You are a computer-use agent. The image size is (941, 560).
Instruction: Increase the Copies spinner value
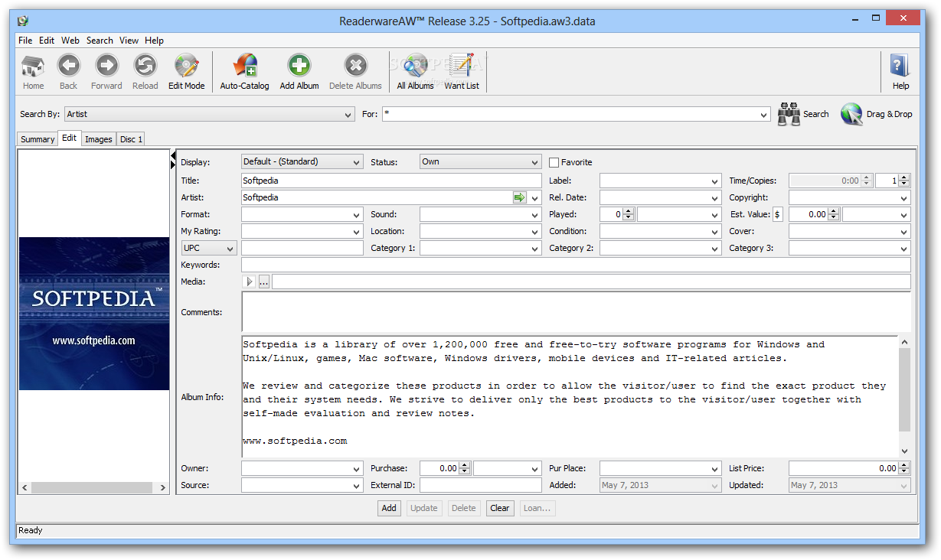point(904,177)
